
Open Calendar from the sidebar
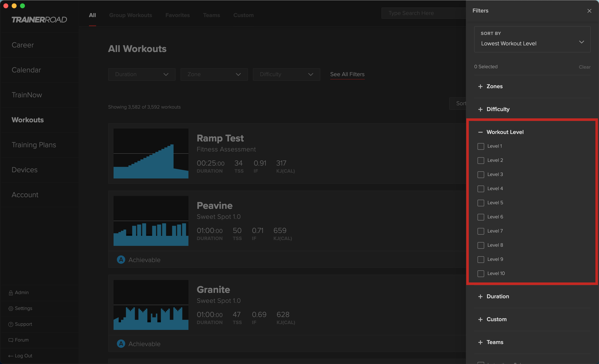click(x=26, y=70)
